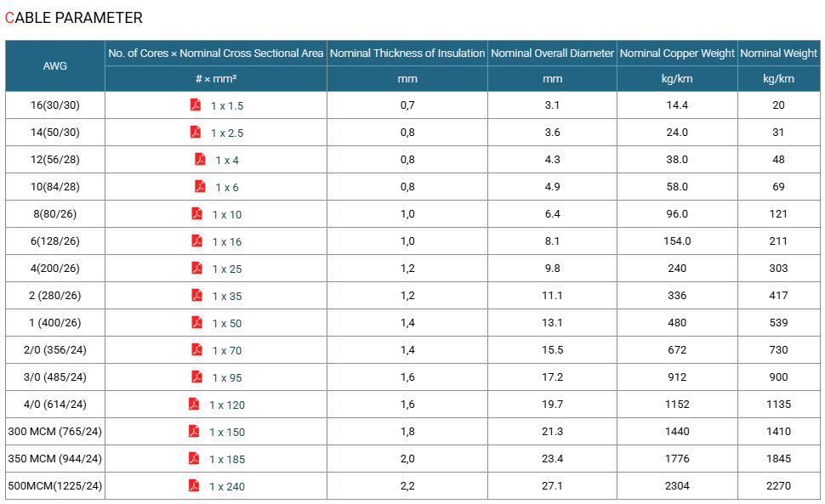This screenshot has height=504, width=825.
Task: Open the 1 x 95 cable link
Action: pos(227,378)
